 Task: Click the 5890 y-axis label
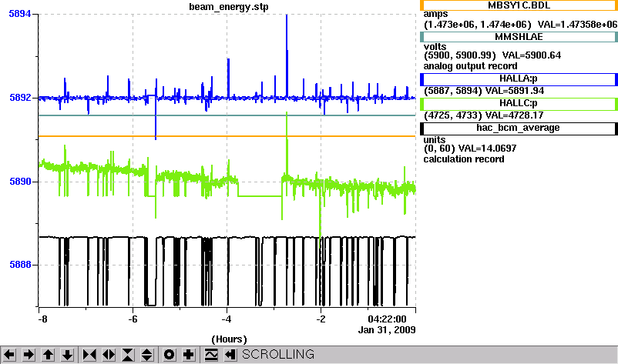pos(20,182)
